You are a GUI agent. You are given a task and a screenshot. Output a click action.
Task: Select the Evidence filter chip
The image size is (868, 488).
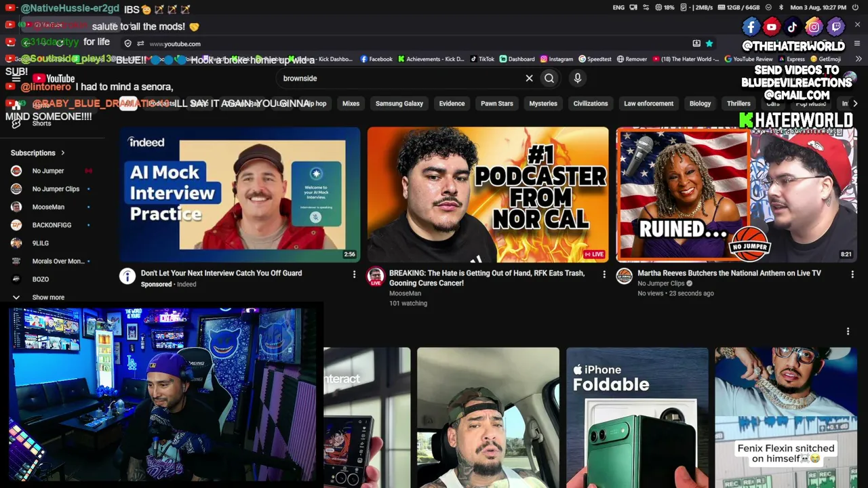(452, 104)
